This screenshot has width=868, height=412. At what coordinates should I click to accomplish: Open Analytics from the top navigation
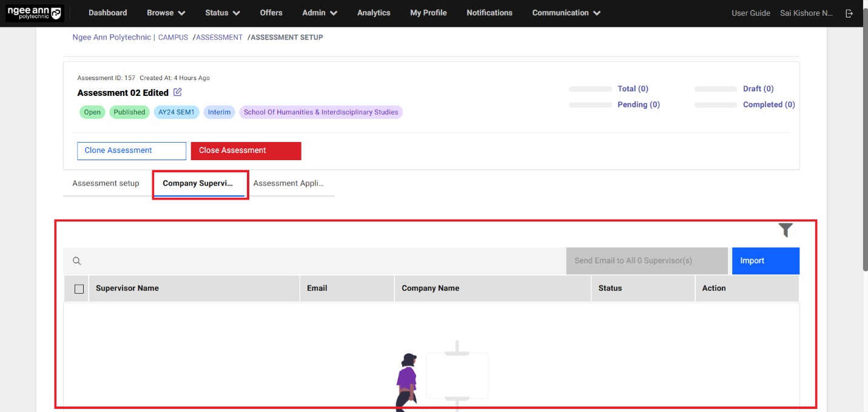pos(373,13)
